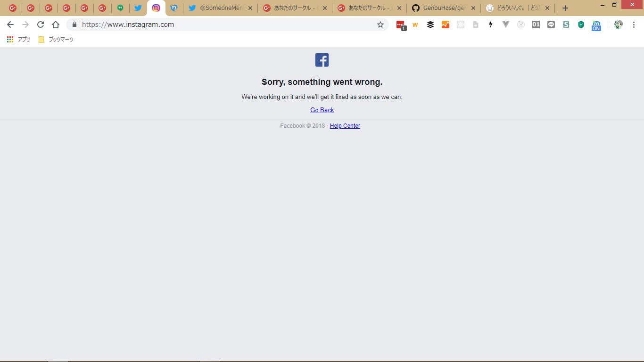The height and width of the screenshot is (362, 644).
Task: Reload the Instagram page
Action: pos(41,25)
